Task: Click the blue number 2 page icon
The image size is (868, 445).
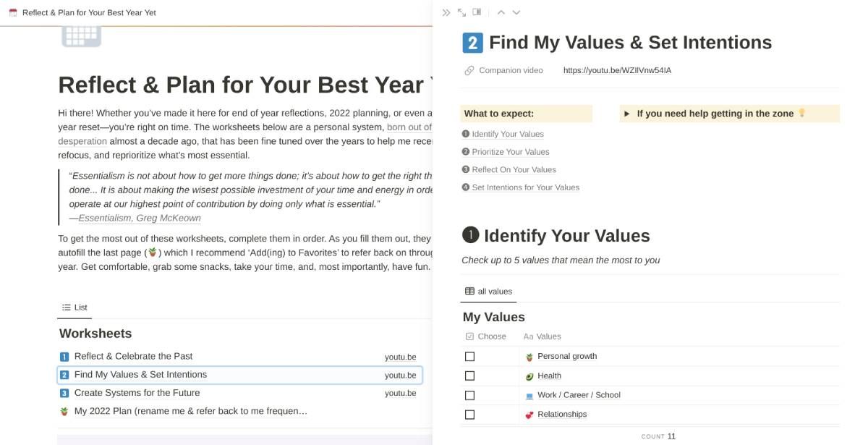Action: tap(472, 43)
